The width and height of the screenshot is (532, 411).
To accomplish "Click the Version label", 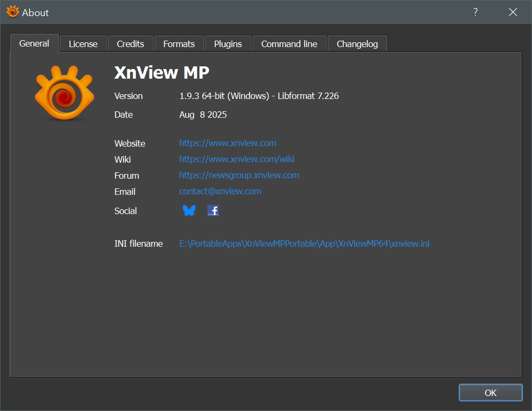I will click(x=128, y=96).
